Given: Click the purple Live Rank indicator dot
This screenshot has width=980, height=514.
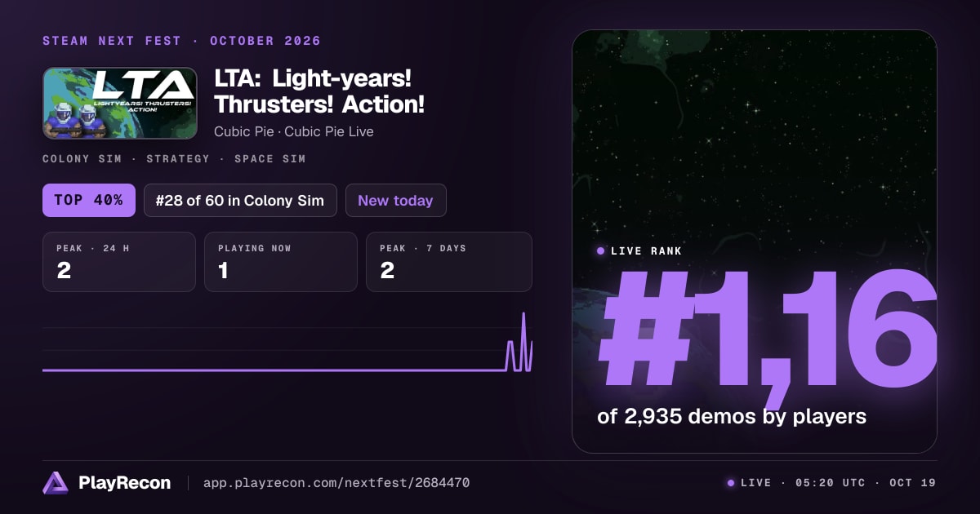Looking at the screenshot, I should coord(600,251).
